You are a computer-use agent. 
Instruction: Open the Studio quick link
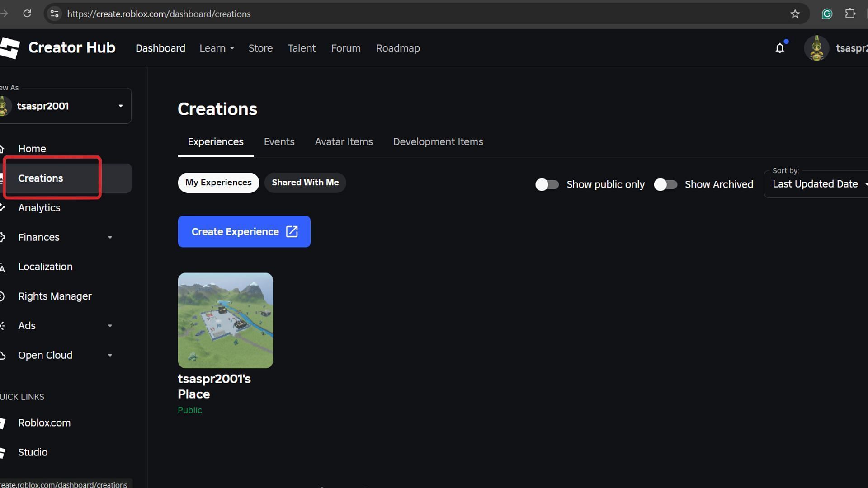33,452
